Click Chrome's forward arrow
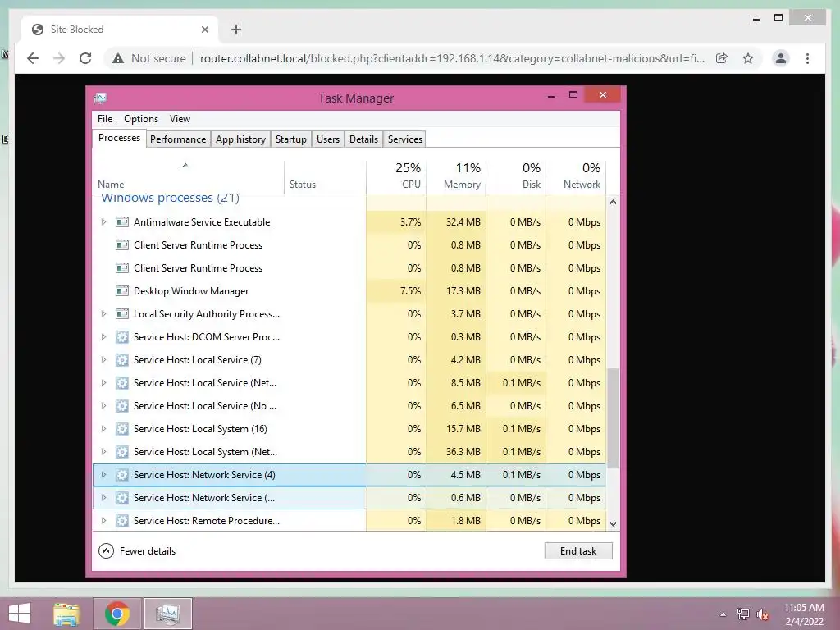The image size is (840, 630). tap(59, 58)
